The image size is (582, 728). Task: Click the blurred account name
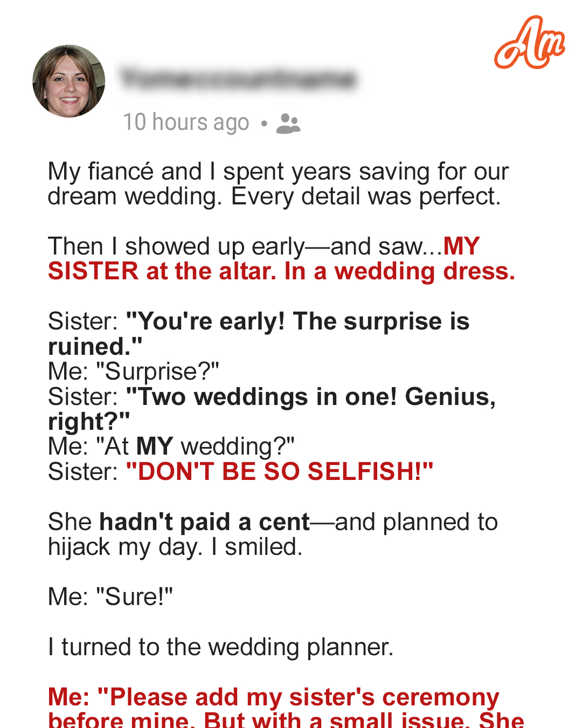[x=238, y=79]
